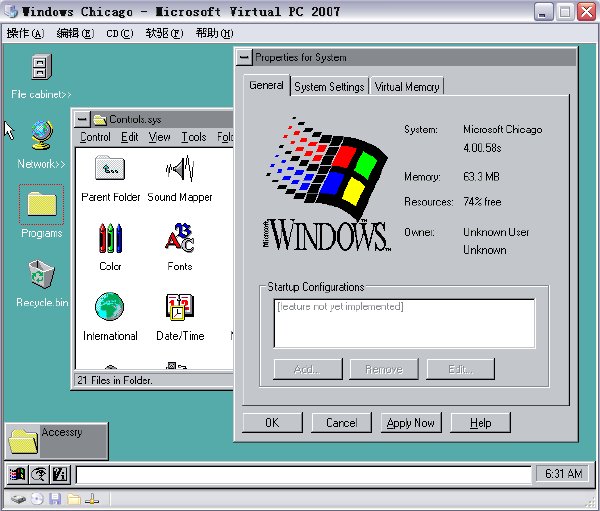Viewport: 600px width, 511px height.
Task: Click the shared folder icon in Virtual PC status bar
Action: (74, 499)
